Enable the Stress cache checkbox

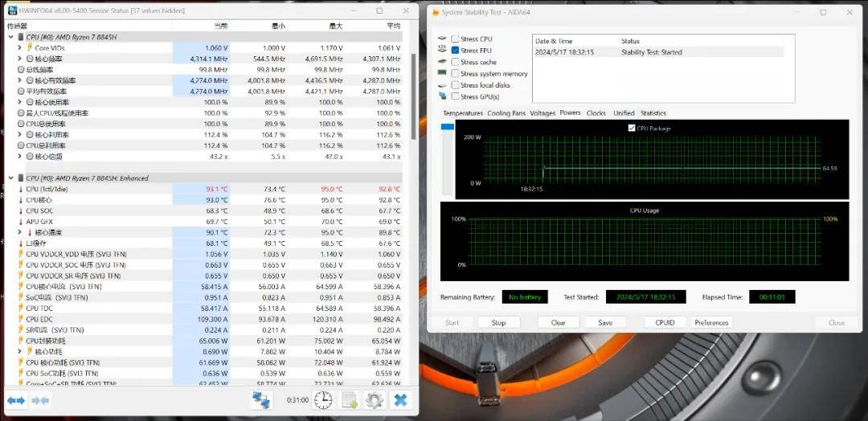tap(455, 62)
